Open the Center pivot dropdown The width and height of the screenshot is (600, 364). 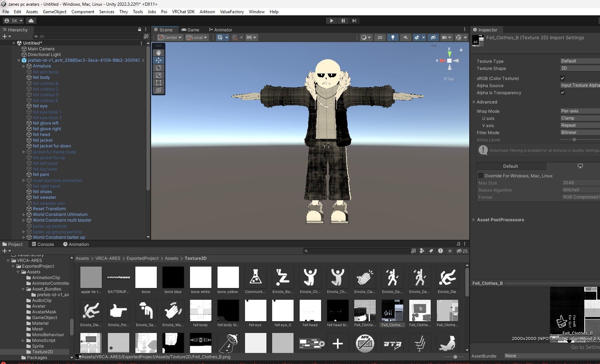(170, 37)
